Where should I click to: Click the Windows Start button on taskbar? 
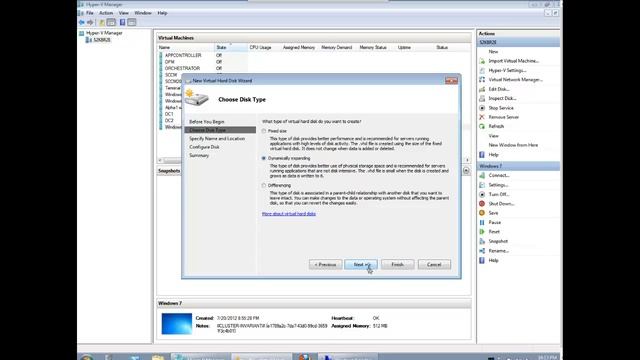coord(87,358)
